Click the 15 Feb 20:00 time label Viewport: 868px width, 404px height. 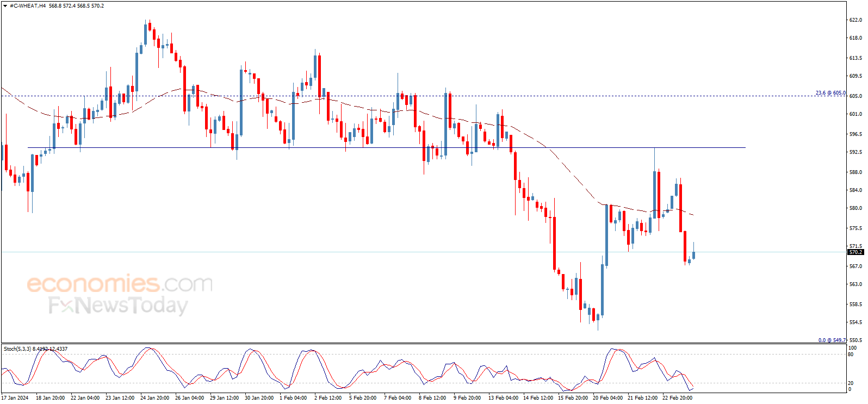point(573,398)
